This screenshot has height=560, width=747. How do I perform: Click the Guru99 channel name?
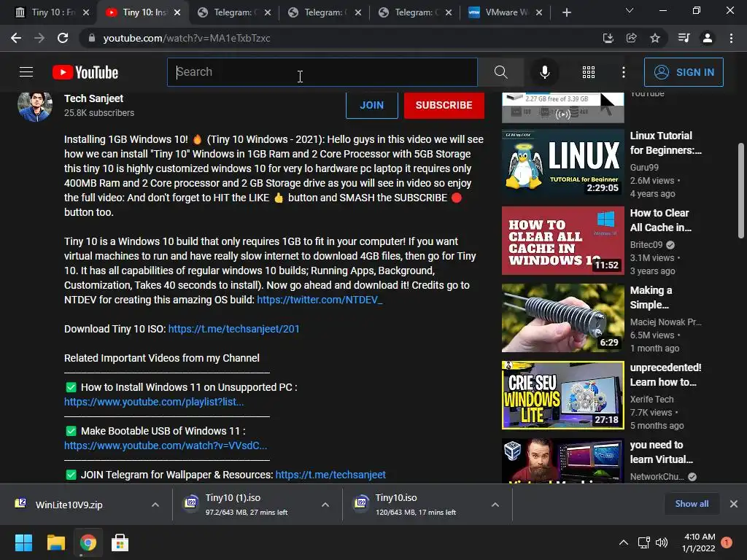[x=644, y=167]
